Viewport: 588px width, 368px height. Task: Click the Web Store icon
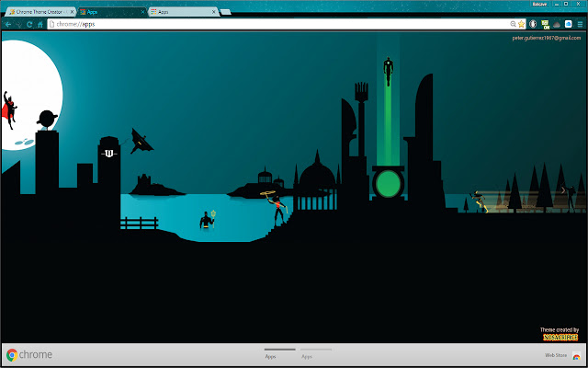[577, 356]
